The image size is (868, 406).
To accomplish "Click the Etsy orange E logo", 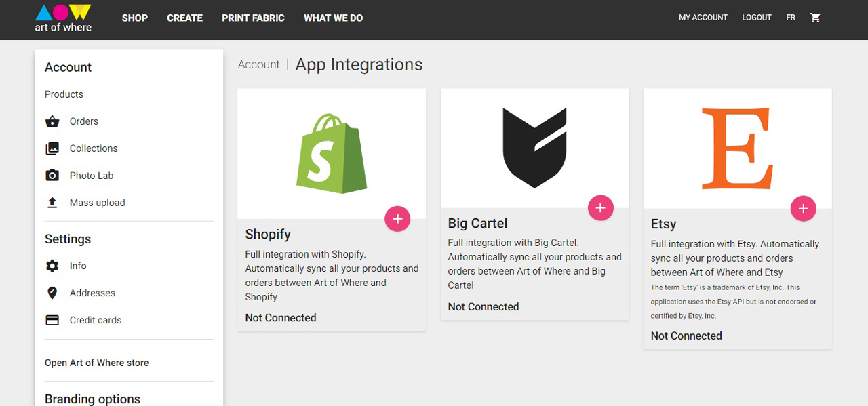I will tap(737, 148).
